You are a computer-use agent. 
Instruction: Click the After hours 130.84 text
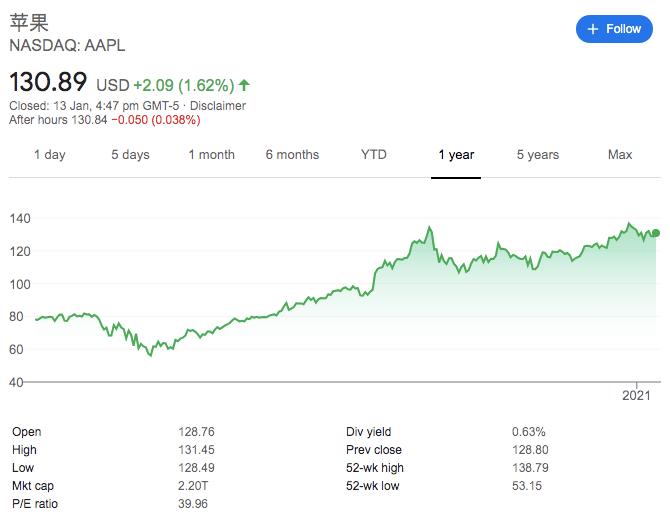coord(58,120)
